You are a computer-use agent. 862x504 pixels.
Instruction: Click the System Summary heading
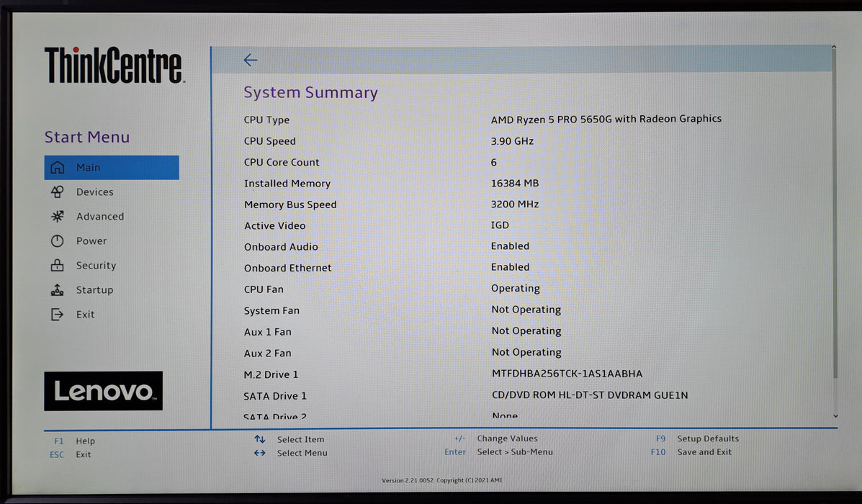310,92
